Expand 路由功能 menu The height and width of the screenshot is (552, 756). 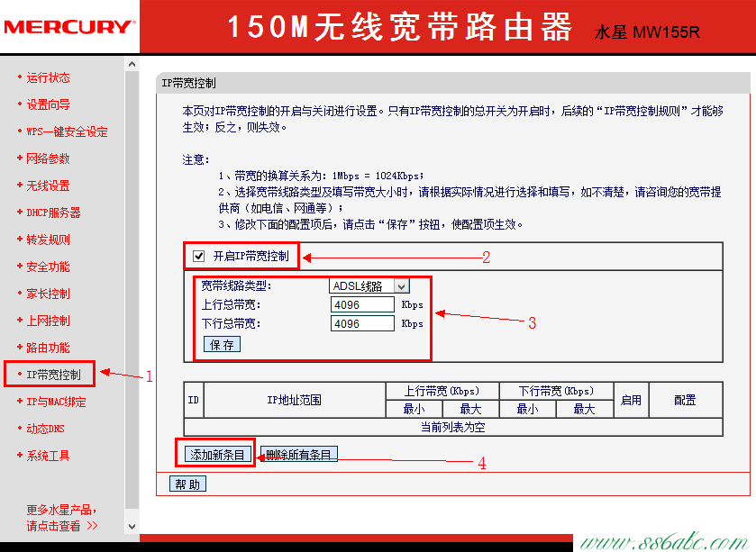pyautogui.click(x=48, y=348)
